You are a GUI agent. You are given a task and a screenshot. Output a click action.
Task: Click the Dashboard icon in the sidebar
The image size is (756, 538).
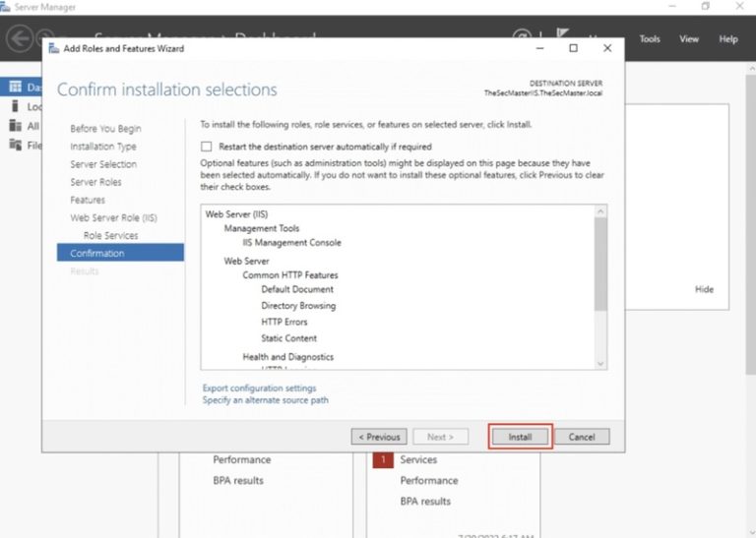coord(16,88)
